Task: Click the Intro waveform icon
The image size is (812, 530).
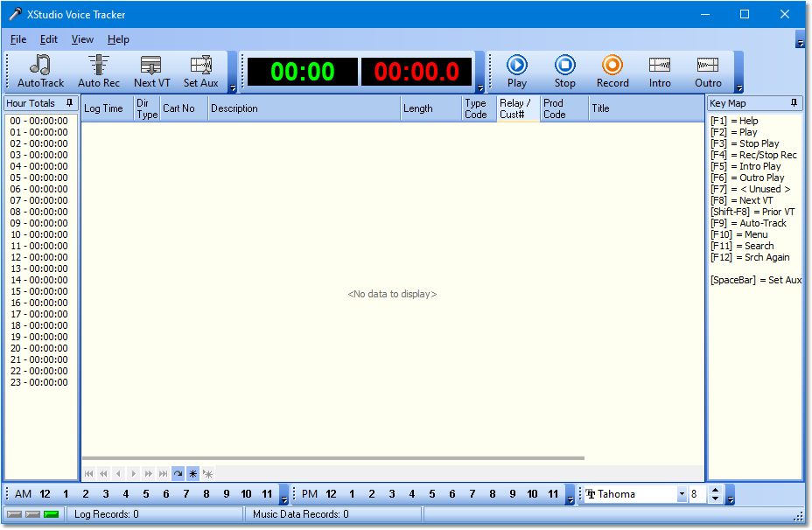Action: pos(660,66)
